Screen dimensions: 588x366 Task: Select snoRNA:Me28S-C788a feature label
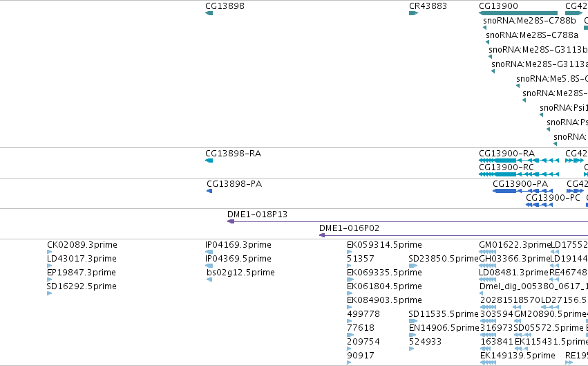tap(532, 35)
